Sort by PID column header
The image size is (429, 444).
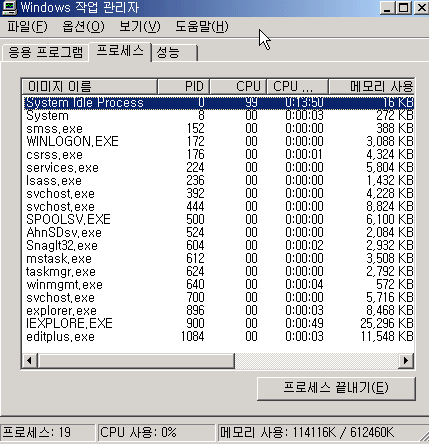tap(184, 87)
